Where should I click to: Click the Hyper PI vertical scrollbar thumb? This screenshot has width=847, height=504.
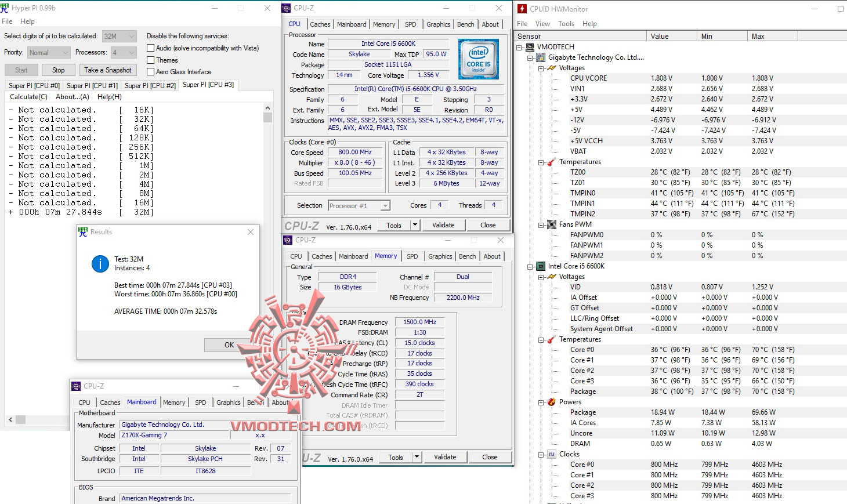267,117
